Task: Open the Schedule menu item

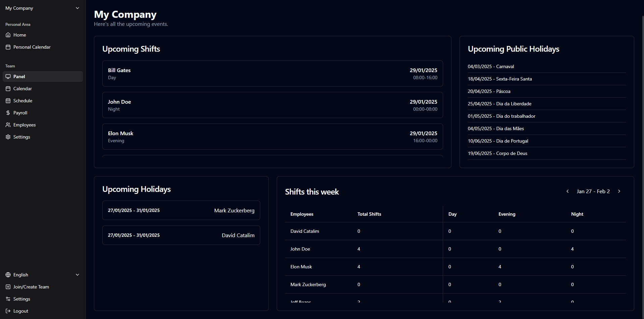Action: [23, 101]
